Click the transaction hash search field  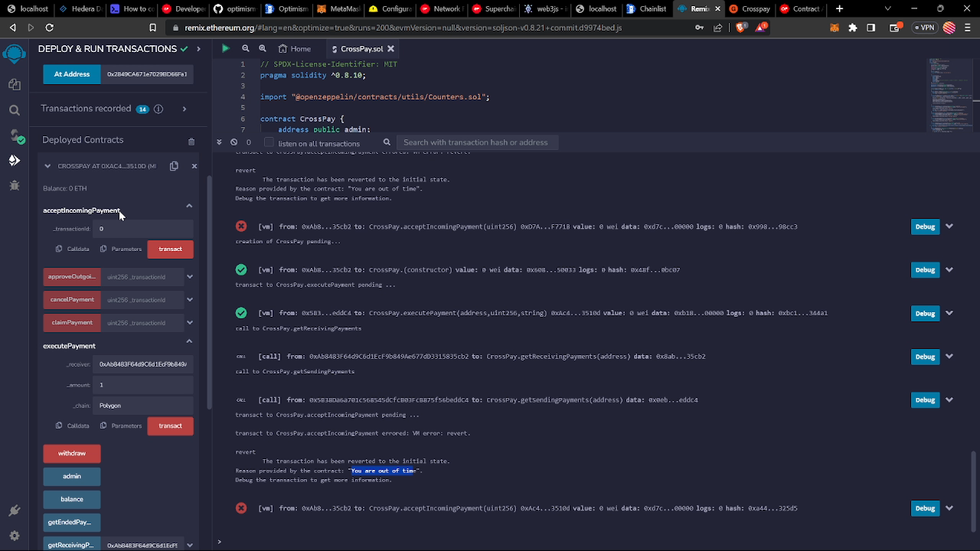coord(478,142)
